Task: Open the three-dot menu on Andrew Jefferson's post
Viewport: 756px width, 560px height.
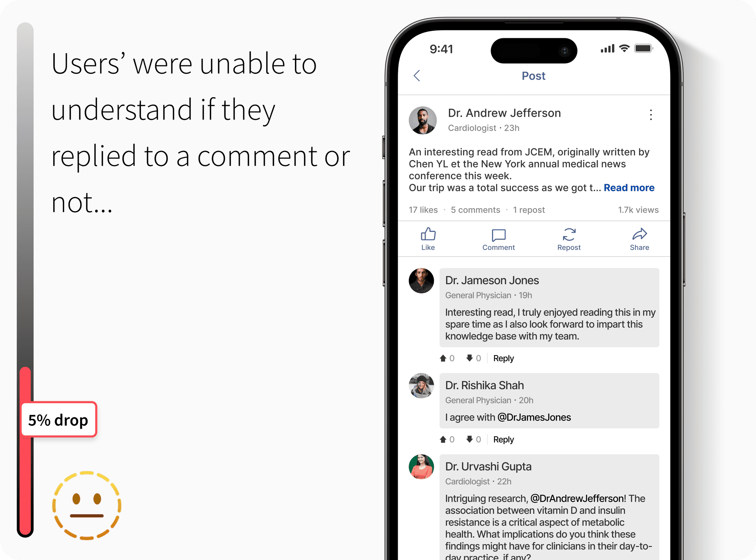Action: click(651, 115)
